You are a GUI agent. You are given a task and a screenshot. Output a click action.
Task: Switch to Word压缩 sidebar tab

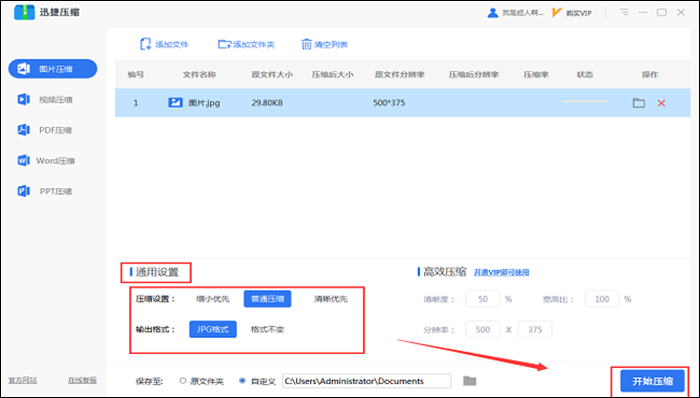click(46, 161)
